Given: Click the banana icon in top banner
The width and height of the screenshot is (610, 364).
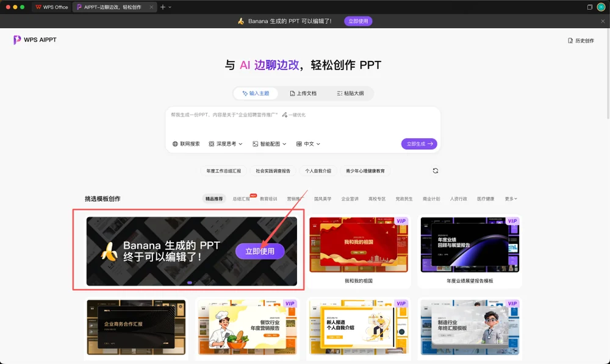Looking at the screenshot, I should pos(241,21).
